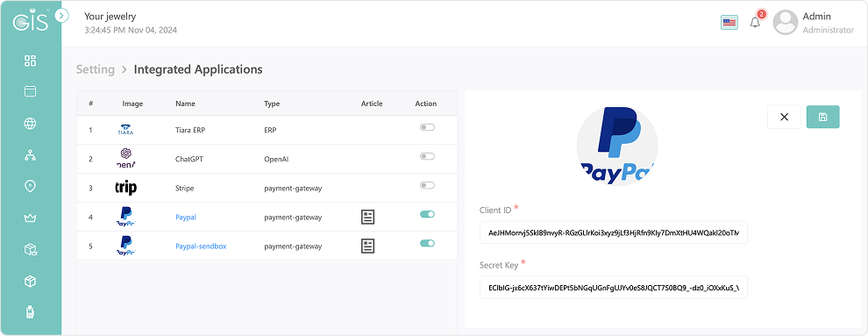Click the Tiara ERP logo image

[125, 130]
